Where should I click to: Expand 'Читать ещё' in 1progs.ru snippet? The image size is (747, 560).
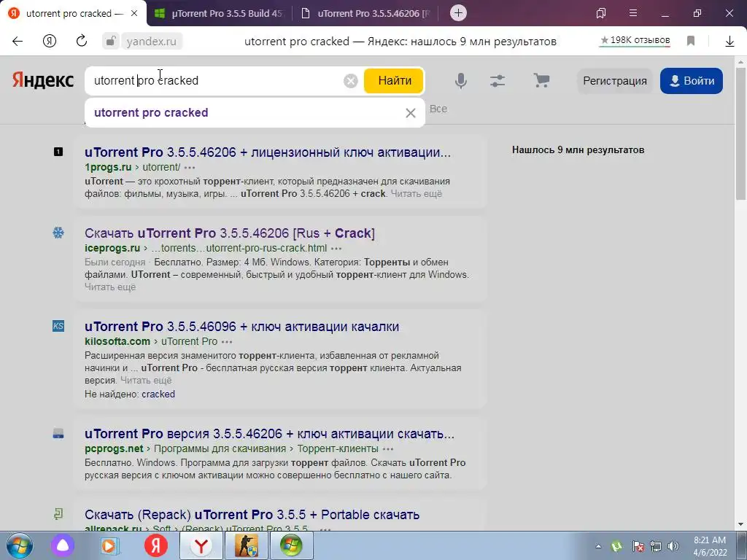coord(417,194)
